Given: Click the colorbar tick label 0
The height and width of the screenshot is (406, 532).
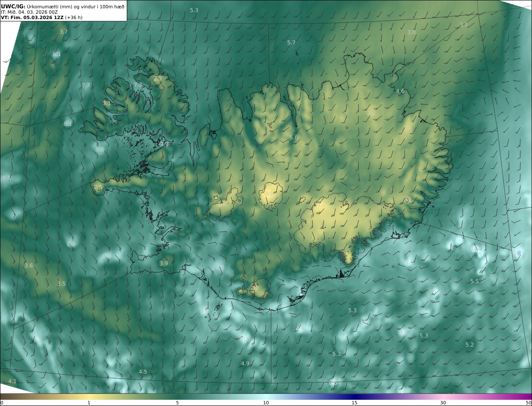Looking at the screenshot, I should tap(2, 403).
